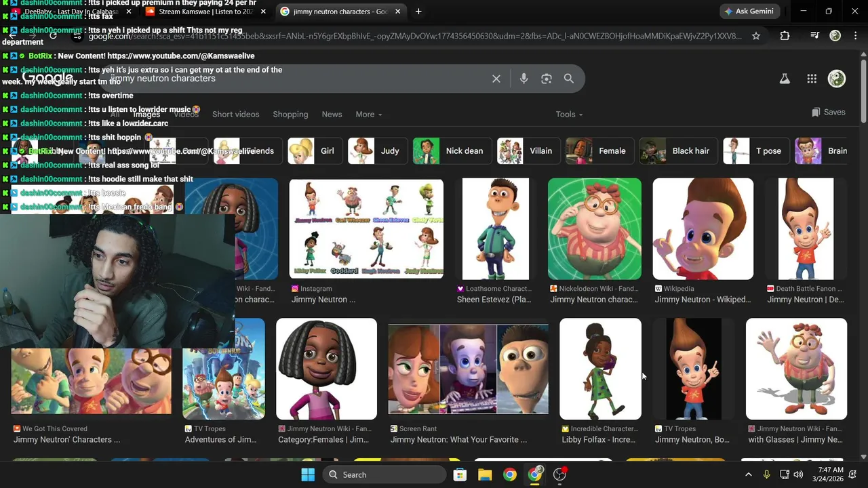Open the Nickelodeon Wiki green Carl thumbnail

click(595, 229)
